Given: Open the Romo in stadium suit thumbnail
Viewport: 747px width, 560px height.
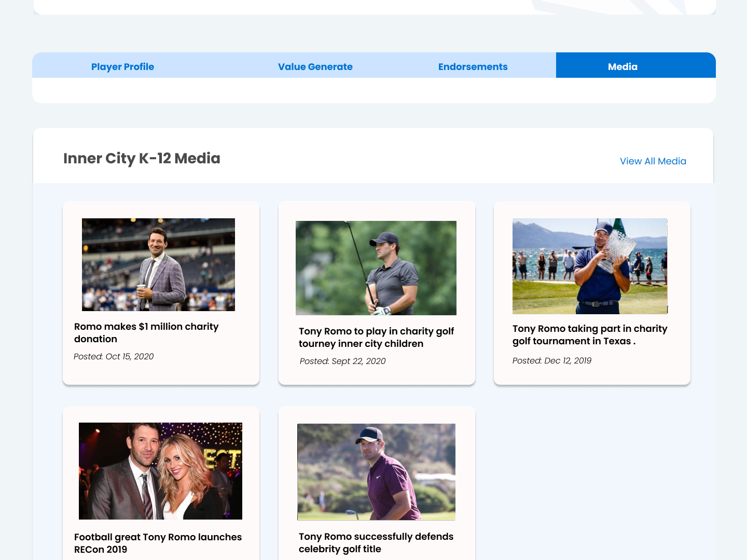Looking at the screenshot, I should tap(158, 264).
